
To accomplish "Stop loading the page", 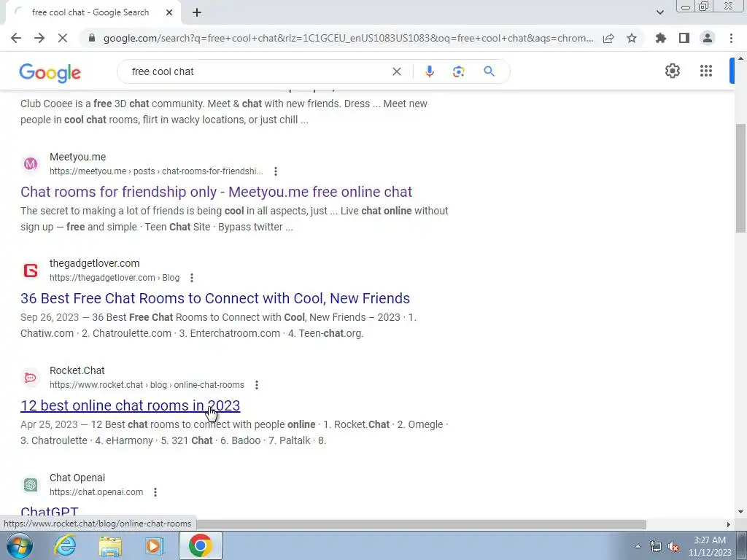I will (63, 38).
